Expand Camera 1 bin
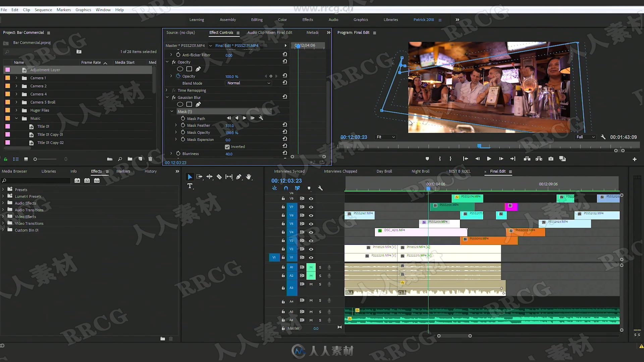 [16, 78]
